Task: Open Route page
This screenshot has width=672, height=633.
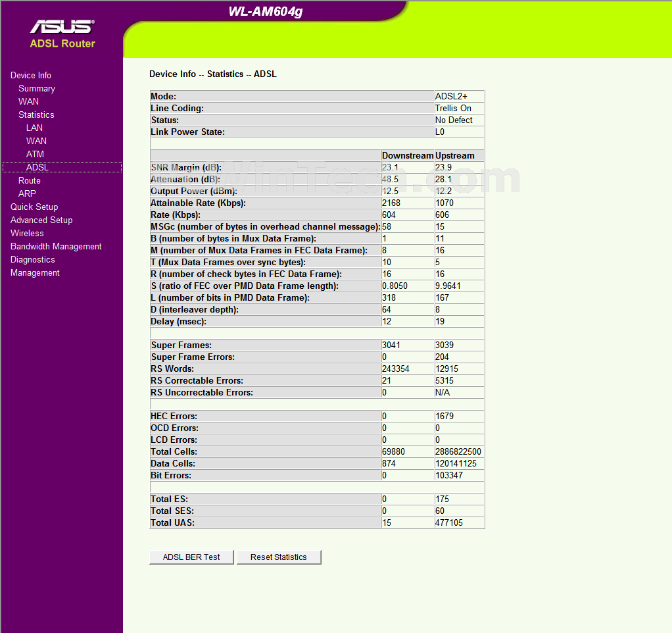Action: [x=30, y=181]
